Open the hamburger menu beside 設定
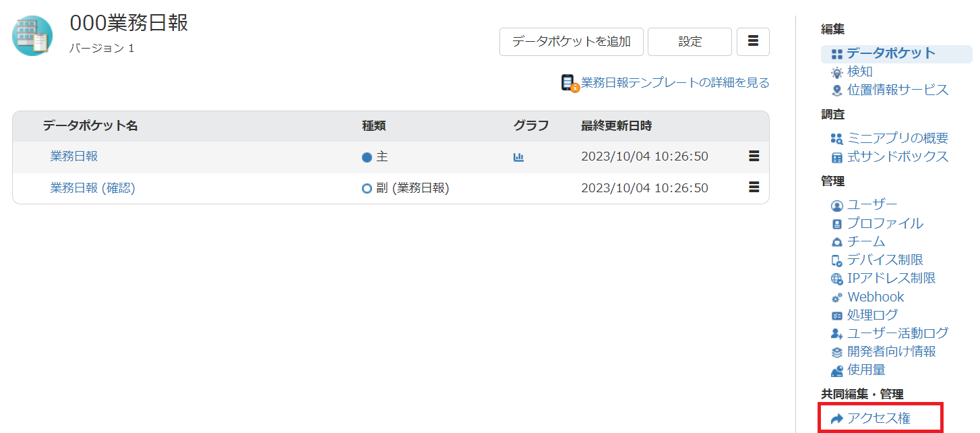This screenshot has height=433, width=980. point(754,42)
